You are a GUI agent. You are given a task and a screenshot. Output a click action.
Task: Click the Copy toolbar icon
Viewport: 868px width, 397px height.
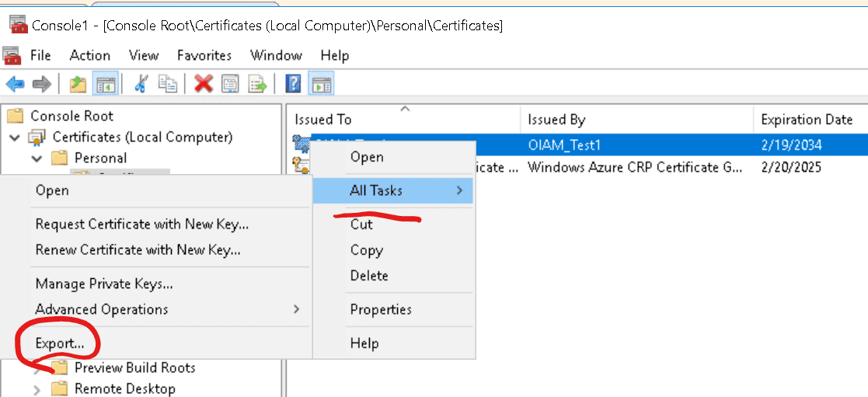pos(167,84)
